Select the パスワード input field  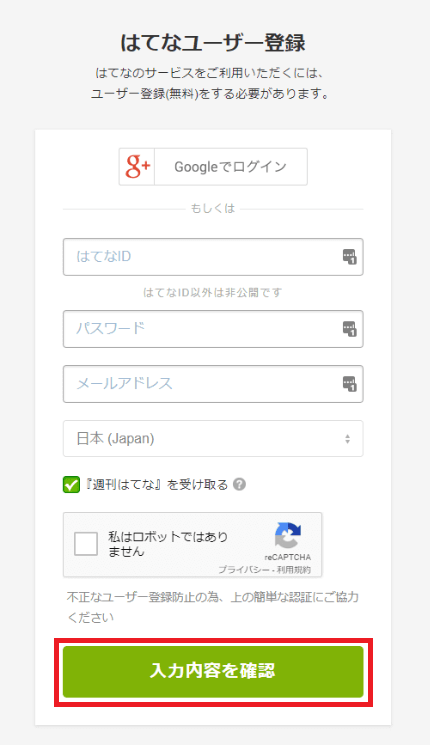click(x=213, y=329)
